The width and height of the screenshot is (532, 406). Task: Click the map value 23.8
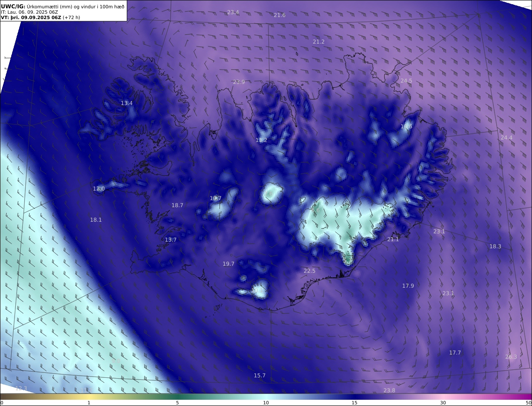click(389, 391)
